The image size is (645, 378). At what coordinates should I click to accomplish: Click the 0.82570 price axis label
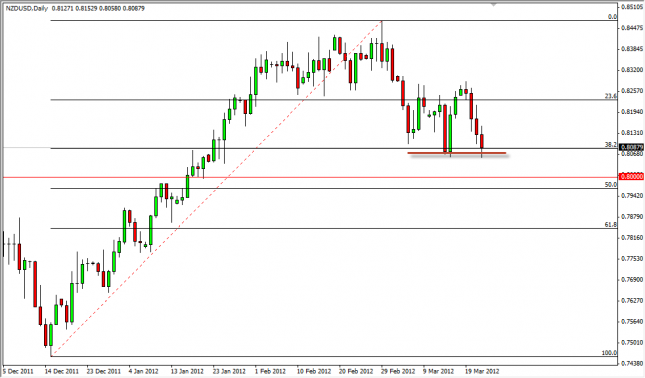[632, 90]
